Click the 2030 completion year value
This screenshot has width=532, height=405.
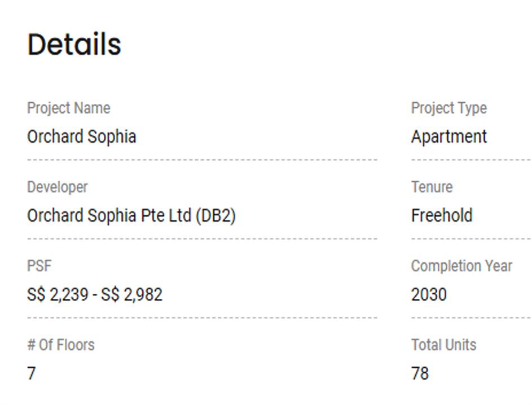point(429,295)
